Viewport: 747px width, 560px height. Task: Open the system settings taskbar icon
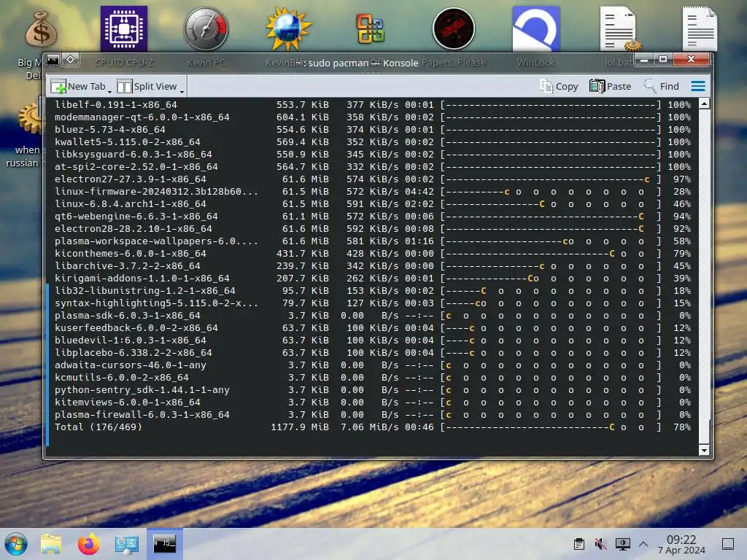126,544
